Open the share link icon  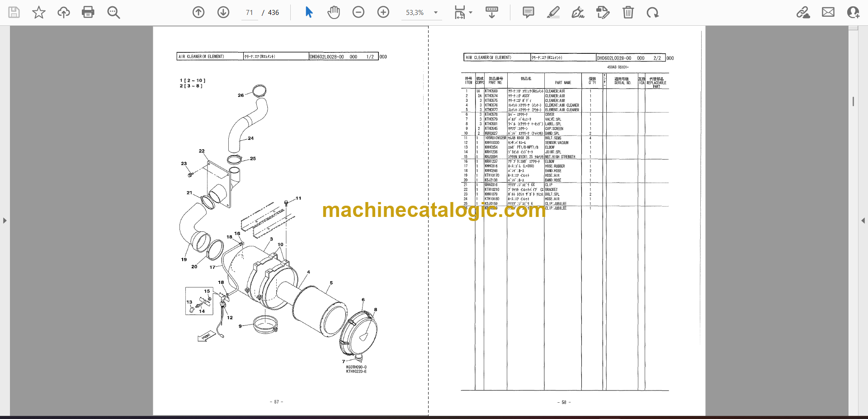click(x=803, y=12)
